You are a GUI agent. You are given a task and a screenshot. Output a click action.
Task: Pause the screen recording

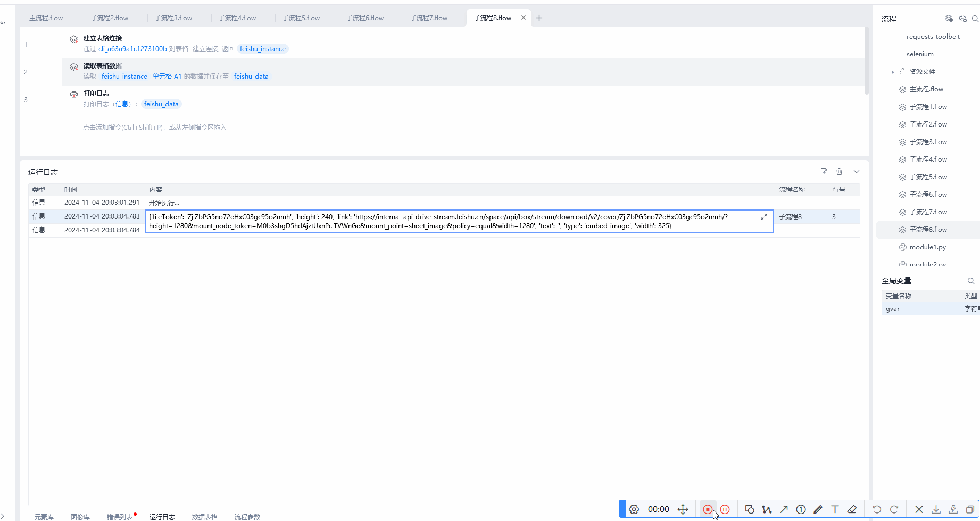pos(725,509)
